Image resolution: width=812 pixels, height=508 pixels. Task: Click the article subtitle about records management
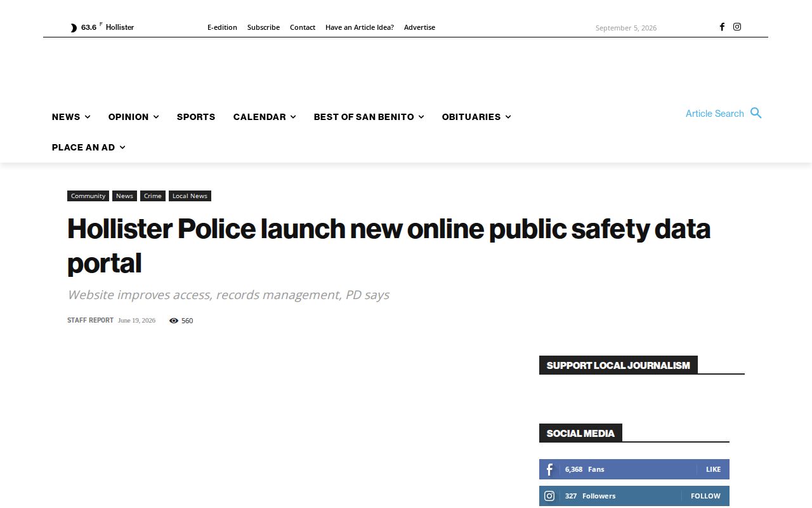[x=228, y=295]
